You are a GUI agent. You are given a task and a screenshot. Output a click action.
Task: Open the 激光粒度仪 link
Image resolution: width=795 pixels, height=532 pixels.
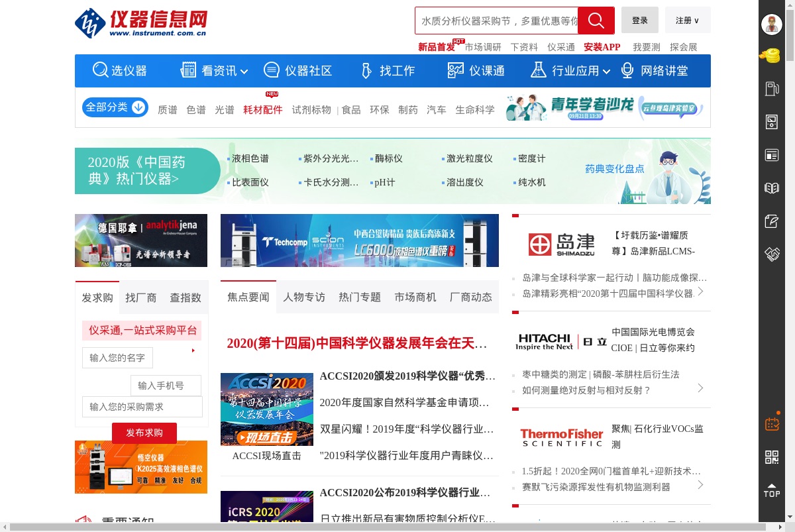(470, 158)
